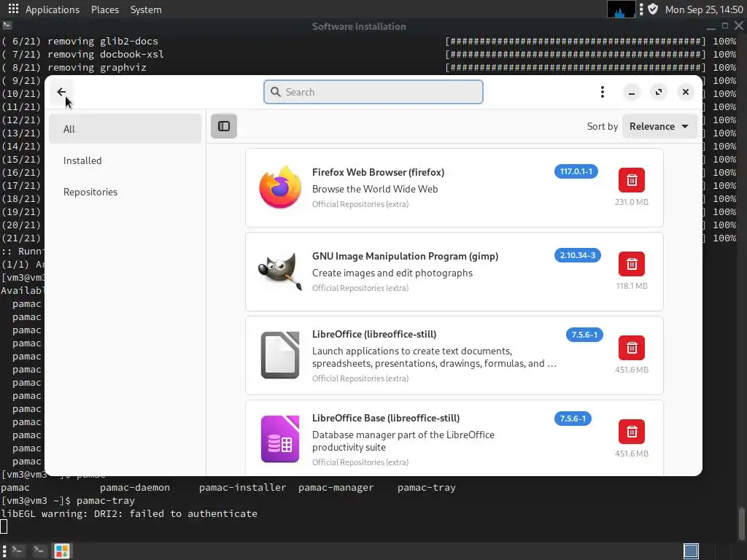Click 'Browse the World Wide Web' description
The image size is (747, 560).
click(375, 189)
